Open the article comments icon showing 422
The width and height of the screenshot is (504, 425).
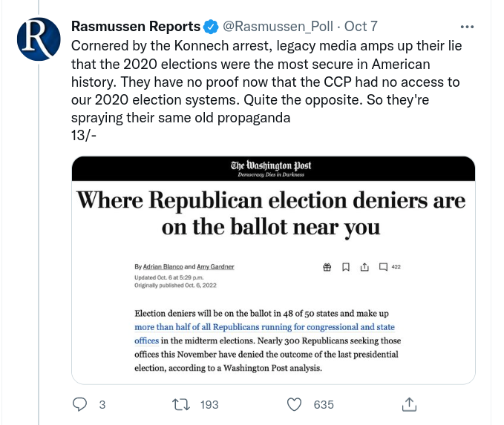383,267
